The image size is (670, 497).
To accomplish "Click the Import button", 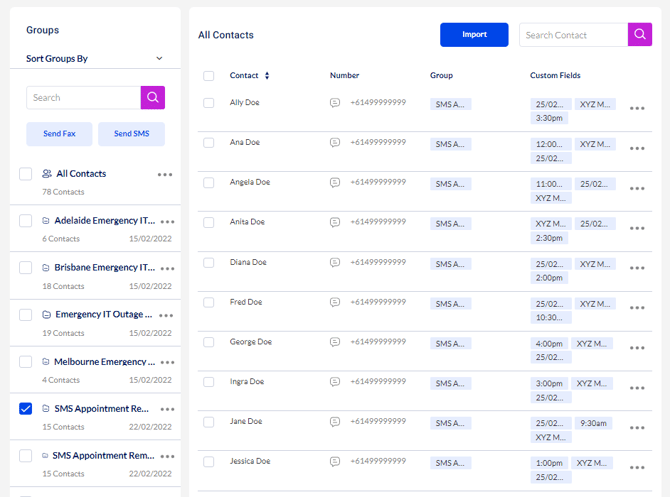I will pyautogui.click(x=474, y=35).
